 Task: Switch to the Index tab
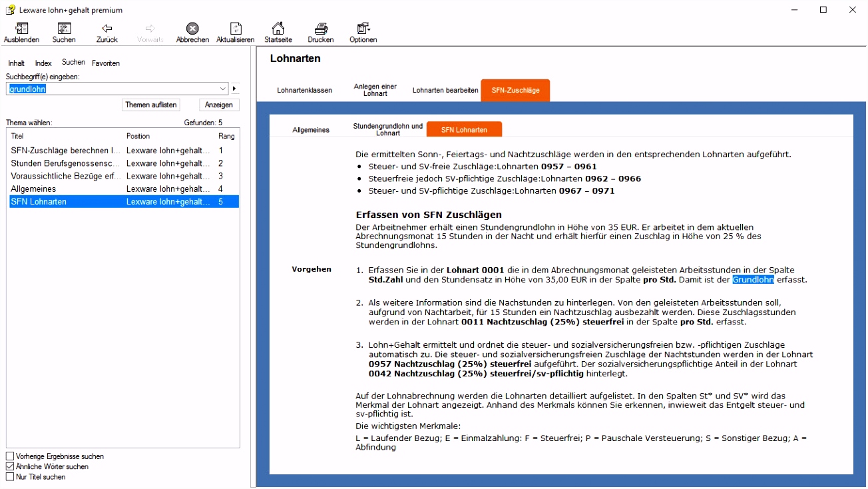tap(43, 63)
